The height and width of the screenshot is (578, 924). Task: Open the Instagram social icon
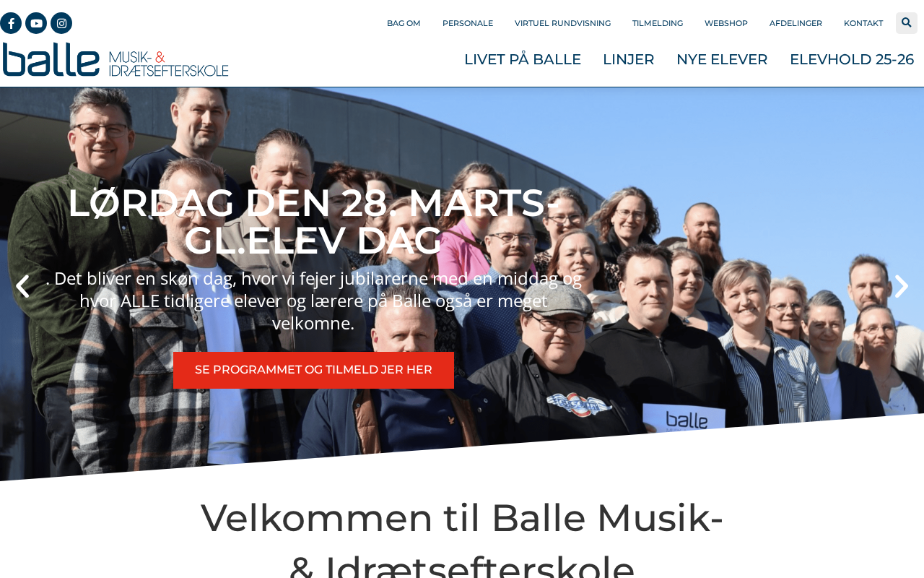point(61,23)
